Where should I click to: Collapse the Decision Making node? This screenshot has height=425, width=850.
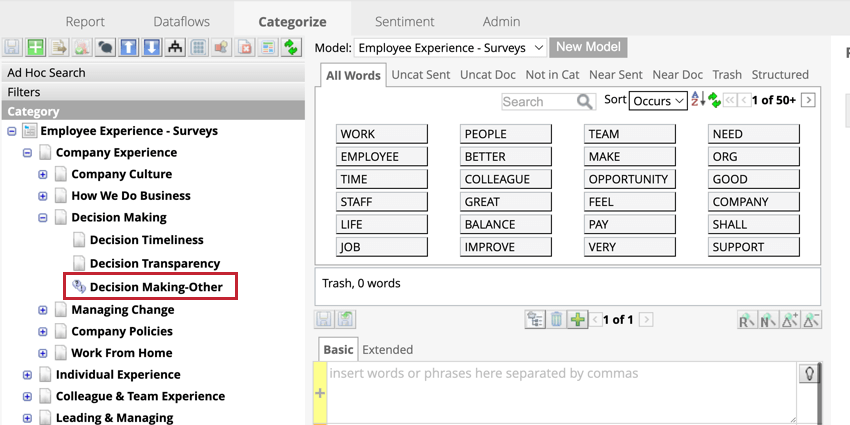coord(43,217)
